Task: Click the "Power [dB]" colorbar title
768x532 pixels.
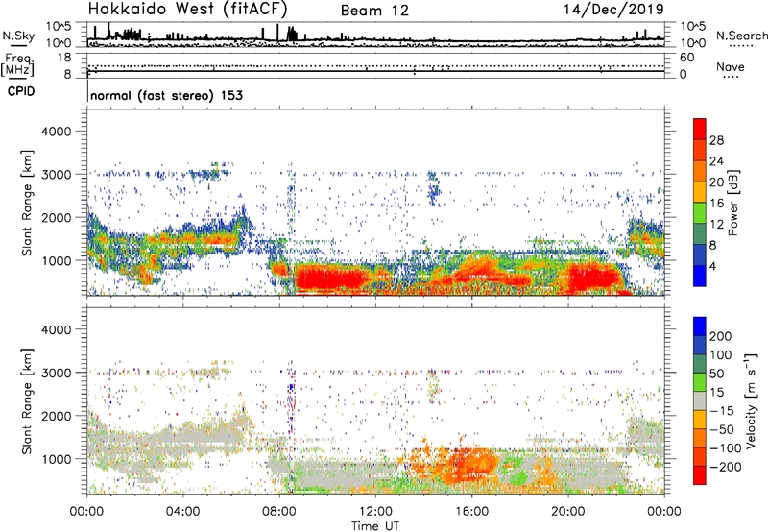Action: click(732, 203)
